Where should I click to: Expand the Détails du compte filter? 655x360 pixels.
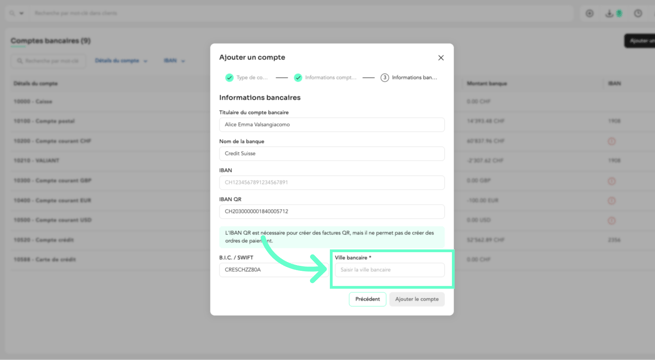[121, 61]
